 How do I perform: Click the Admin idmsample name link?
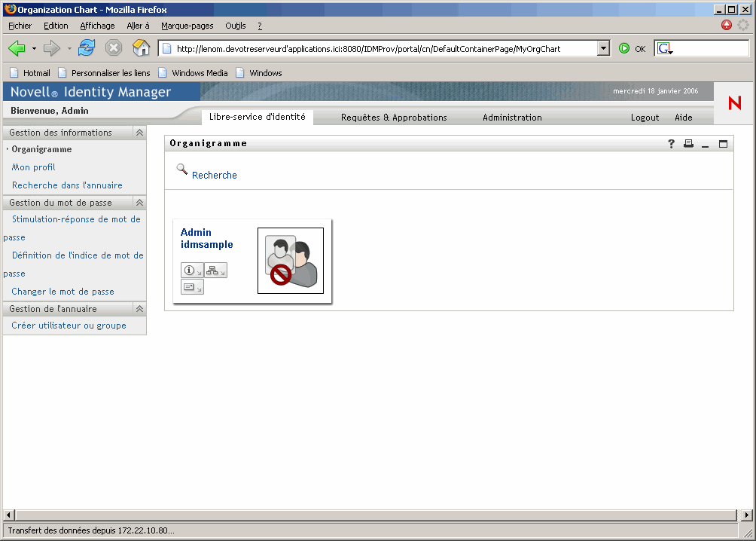pos(207,238)
